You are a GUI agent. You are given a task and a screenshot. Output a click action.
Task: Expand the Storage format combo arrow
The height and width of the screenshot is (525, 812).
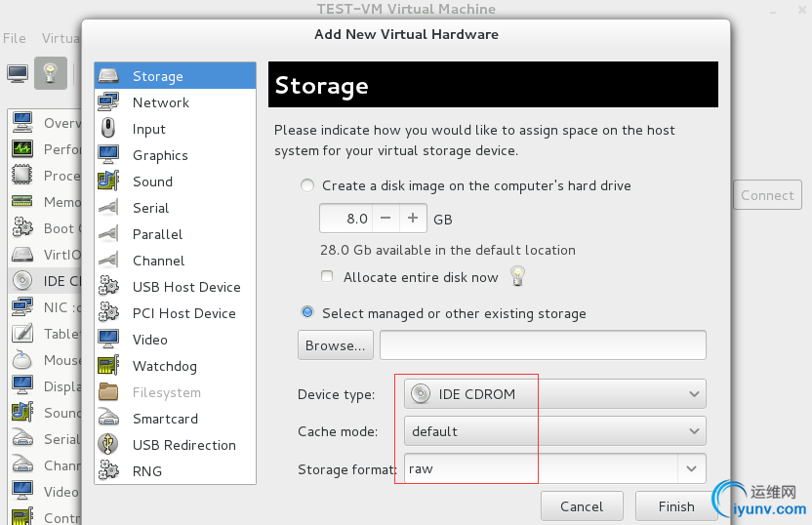[x=692, y=468]
